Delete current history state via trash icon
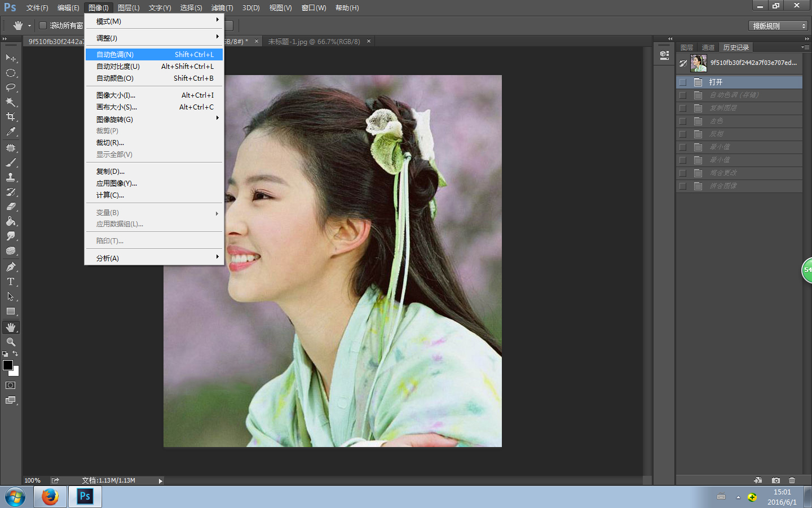 (x=792, y=480)
